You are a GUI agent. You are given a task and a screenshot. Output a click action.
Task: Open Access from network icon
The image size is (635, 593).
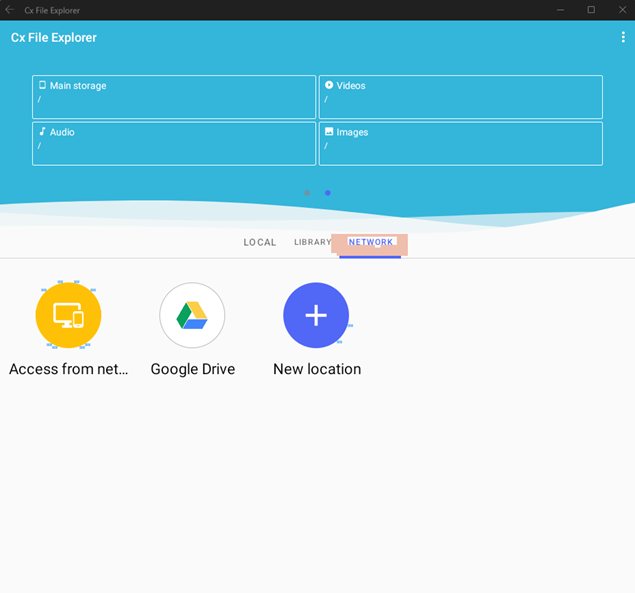pyautogui.click(x=68, y=315)
